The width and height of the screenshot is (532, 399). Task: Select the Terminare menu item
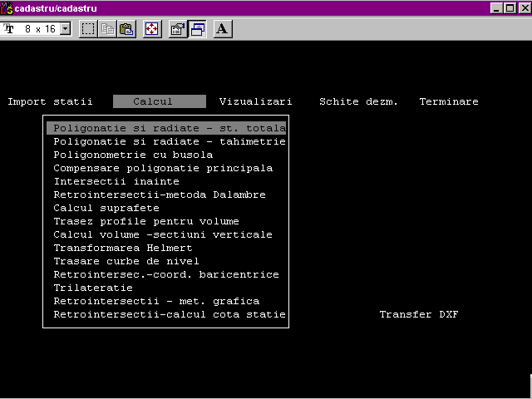click(x=449, y=101)
